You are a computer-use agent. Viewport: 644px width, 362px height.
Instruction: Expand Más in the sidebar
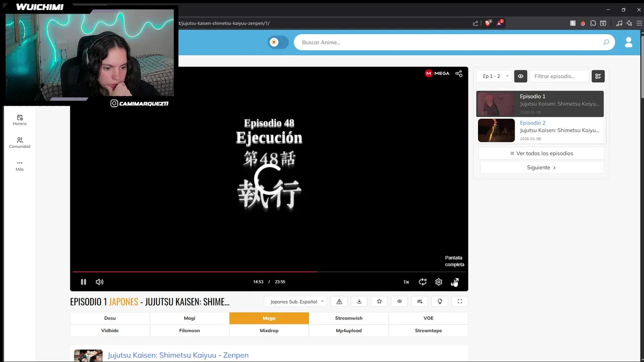(x=20, y=165)
